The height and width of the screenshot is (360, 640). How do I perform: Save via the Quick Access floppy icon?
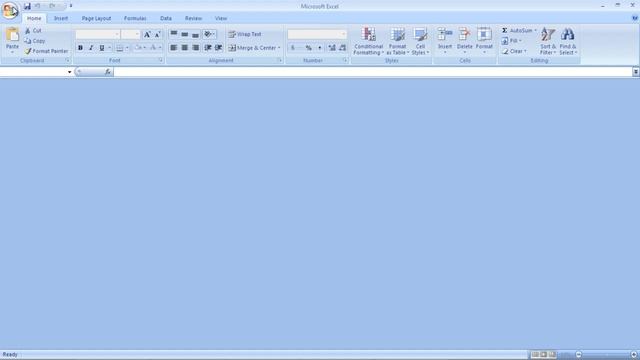(27, 6)
